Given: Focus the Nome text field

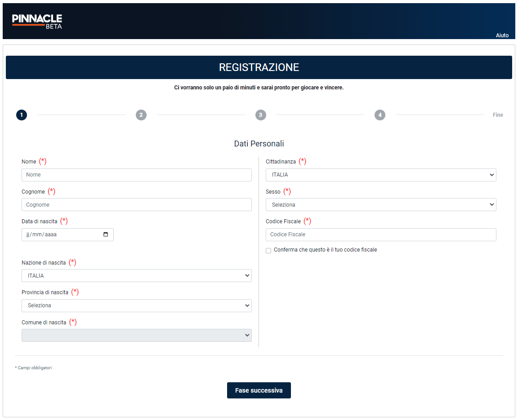Looking at the screenshot, I should (136, 175).
